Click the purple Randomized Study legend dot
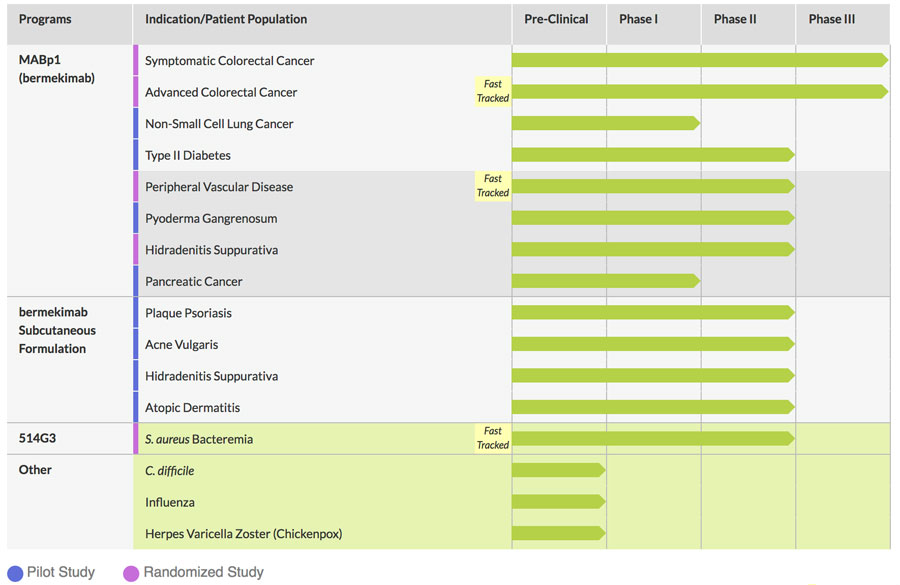 coord(130,573)
